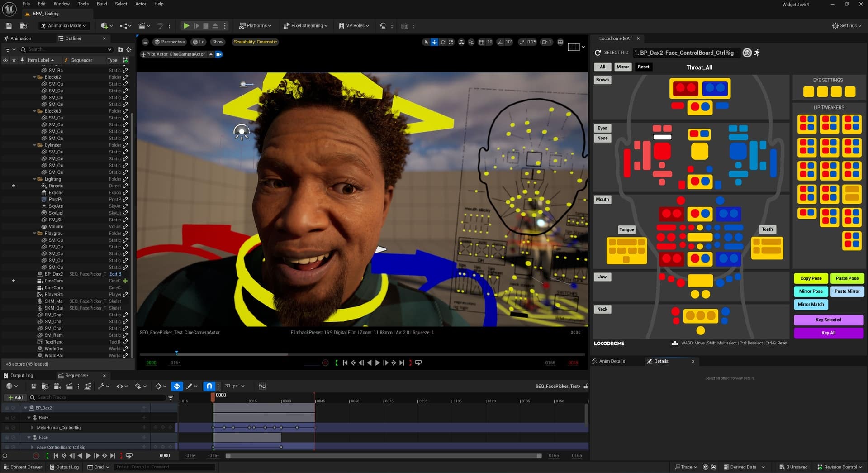Open the Window menu

[61, 4]
